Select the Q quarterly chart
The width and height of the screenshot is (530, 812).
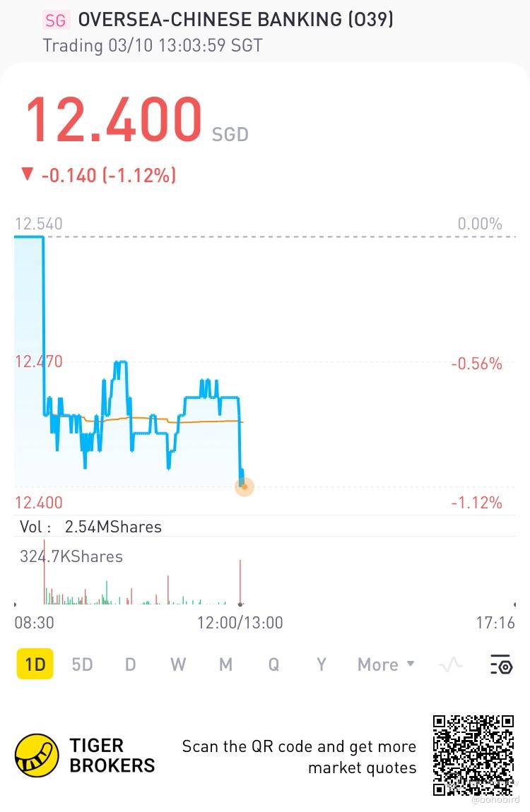pos(273,664)
